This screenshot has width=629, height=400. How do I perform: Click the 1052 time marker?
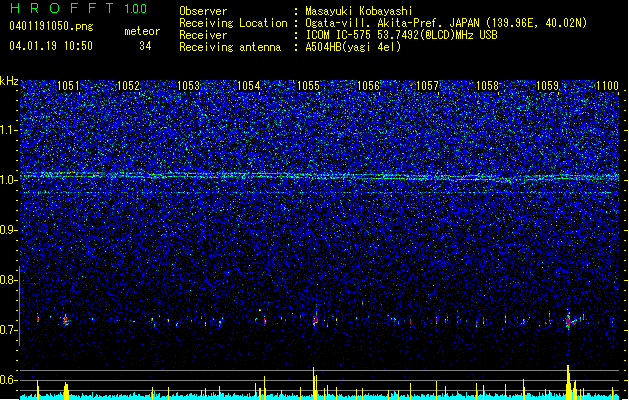(x=128, y=86)
